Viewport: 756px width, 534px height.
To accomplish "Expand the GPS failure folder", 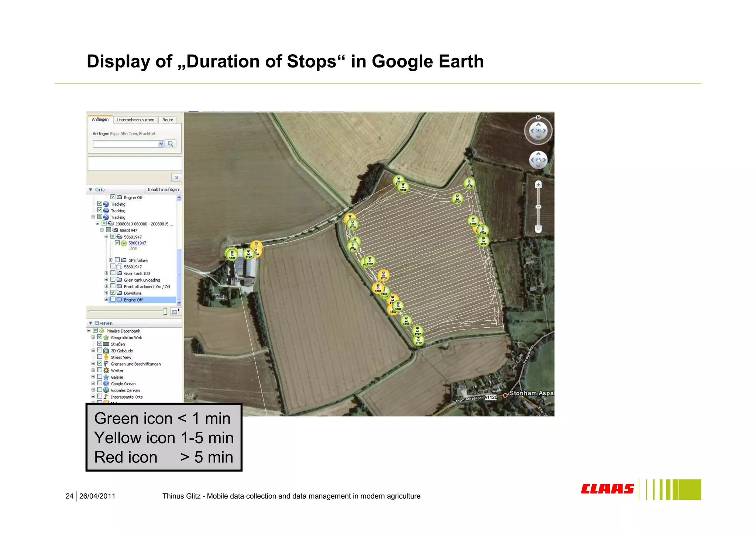I will click(x=111, y=260).
